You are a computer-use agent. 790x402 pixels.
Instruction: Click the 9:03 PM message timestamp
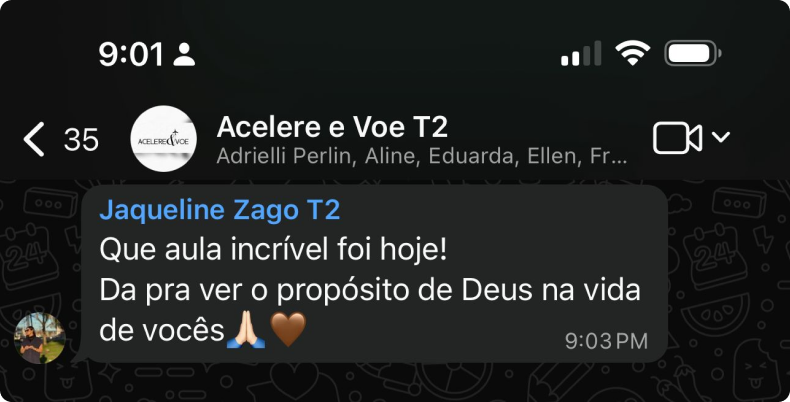coord(606,342)
